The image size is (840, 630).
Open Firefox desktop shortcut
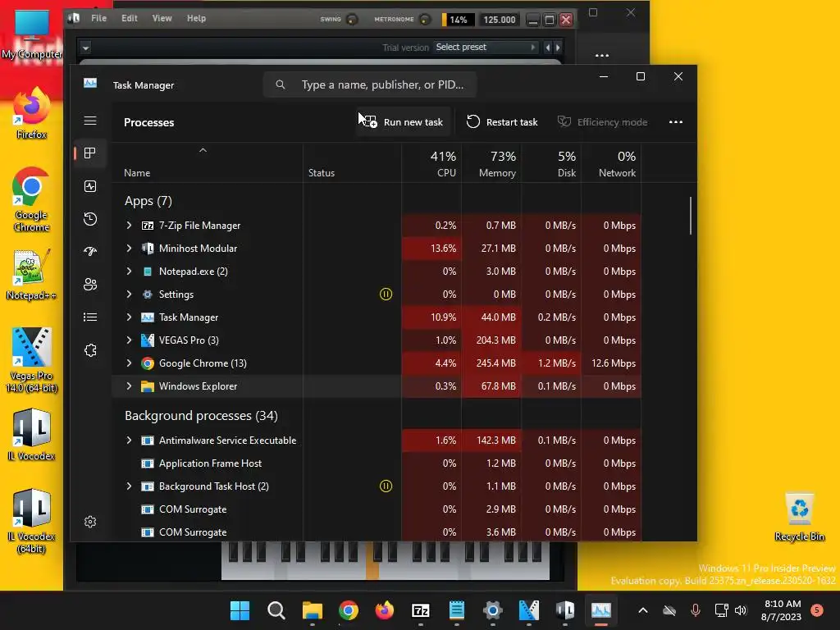point(31,113)
